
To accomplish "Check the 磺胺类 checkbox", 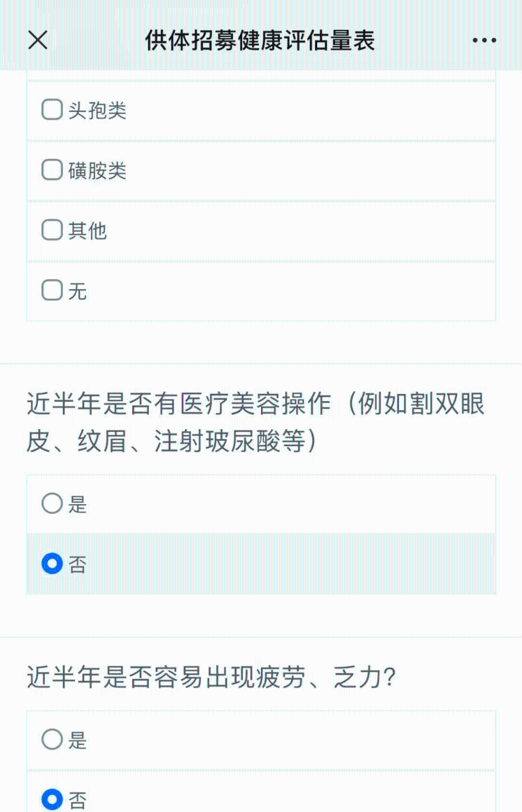I will (x=51, y=170).
